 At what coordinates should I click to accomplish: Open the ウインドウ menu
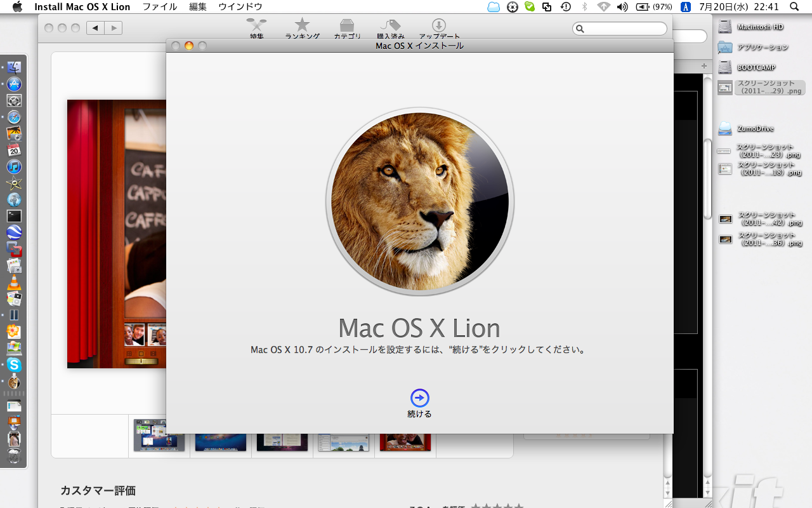coord(240,7)
